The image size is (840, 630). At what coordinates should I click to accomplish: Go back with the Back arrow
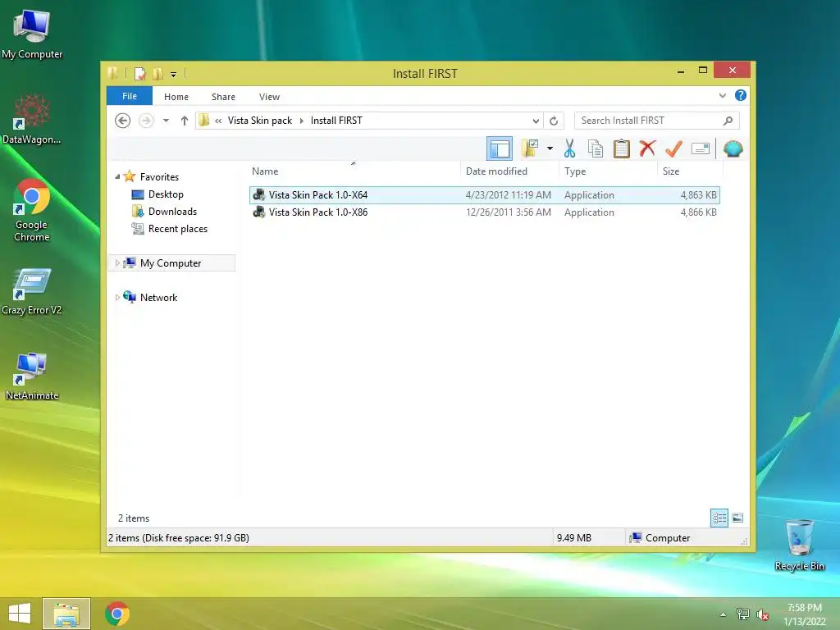tap(123, 121)
